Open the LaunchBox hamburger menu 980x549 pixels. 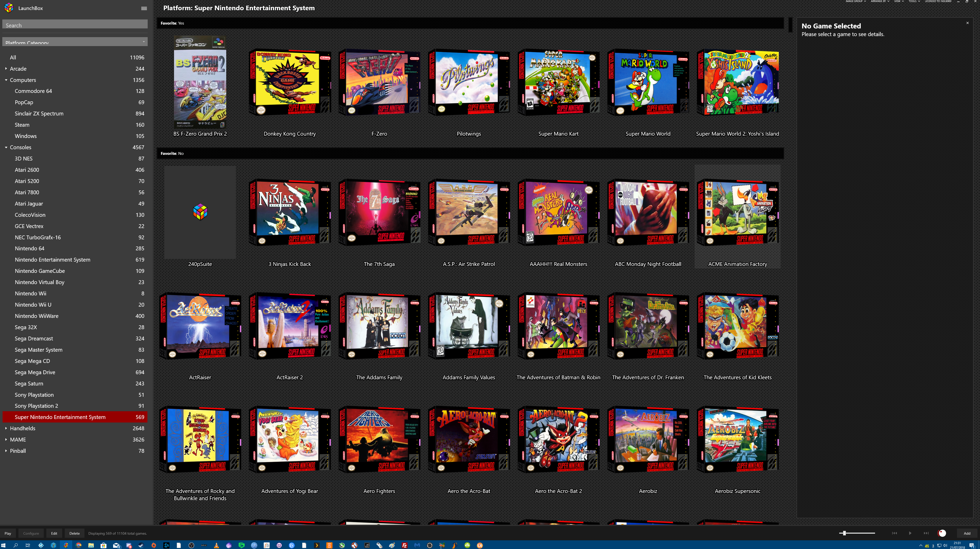[x=144, y=8]
